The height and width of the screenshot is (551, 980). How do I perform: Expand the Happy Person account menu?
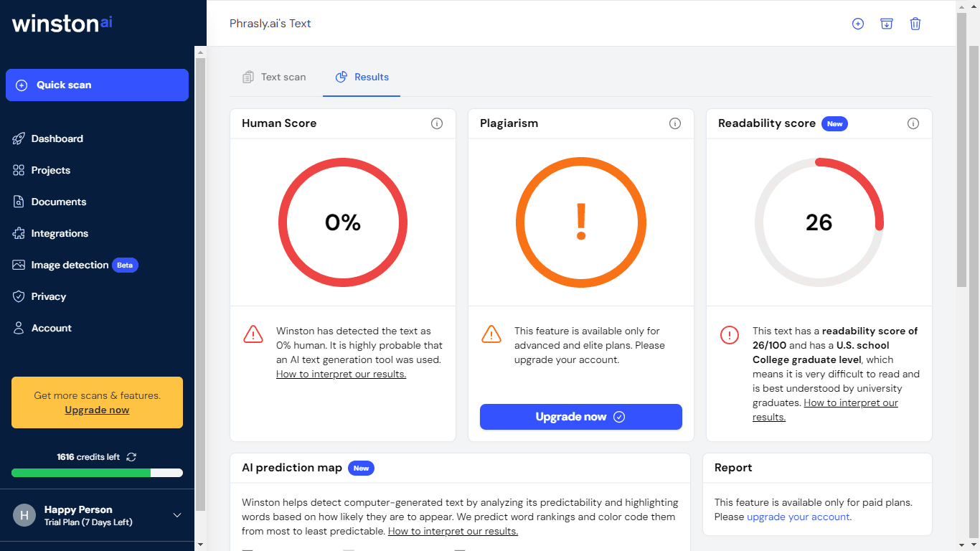[x=177, y=515]
